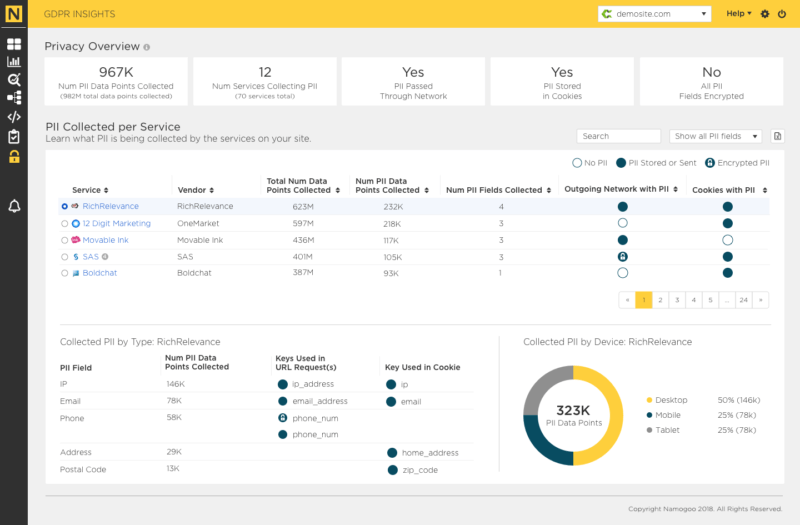Click the Mobile dark teal legend swatch
800x525 pixels.
point(649,415)
